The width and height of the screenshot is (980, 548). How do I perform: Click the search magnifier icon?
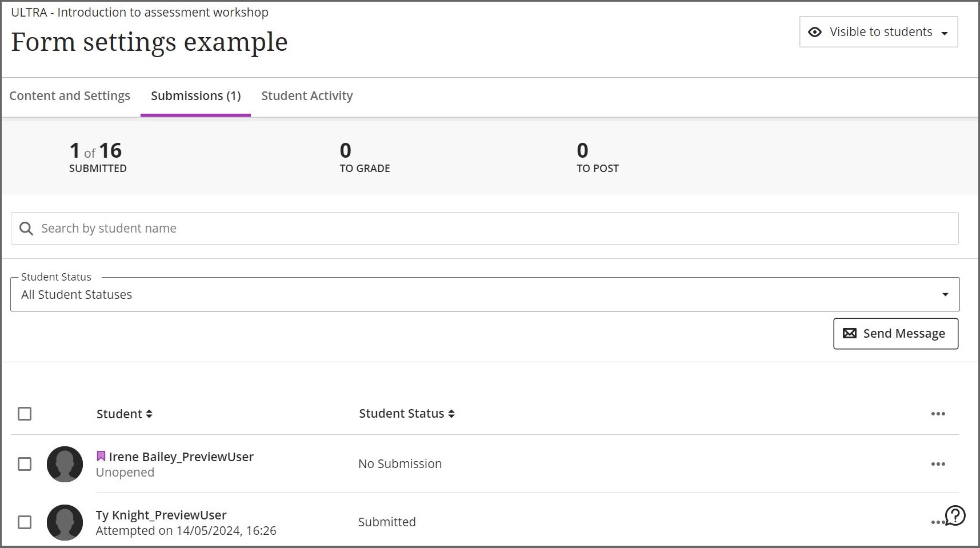(x=26, y=228)
